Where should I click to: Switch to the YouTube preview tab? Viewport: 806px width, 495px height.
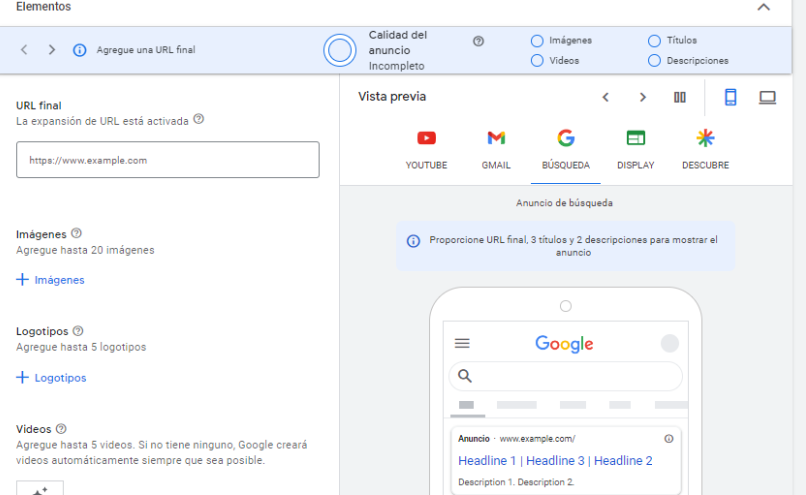(x=426, y=149)
